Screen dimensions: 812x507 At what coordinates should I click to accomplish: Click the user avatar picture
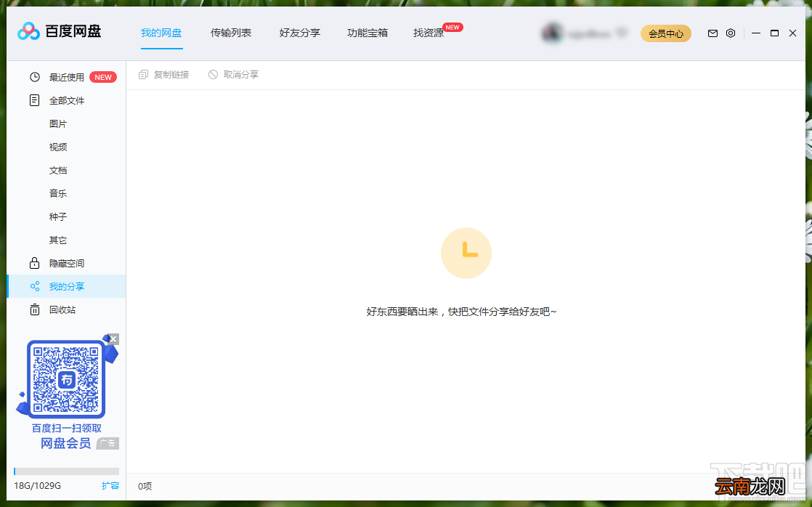click(552, 33)
